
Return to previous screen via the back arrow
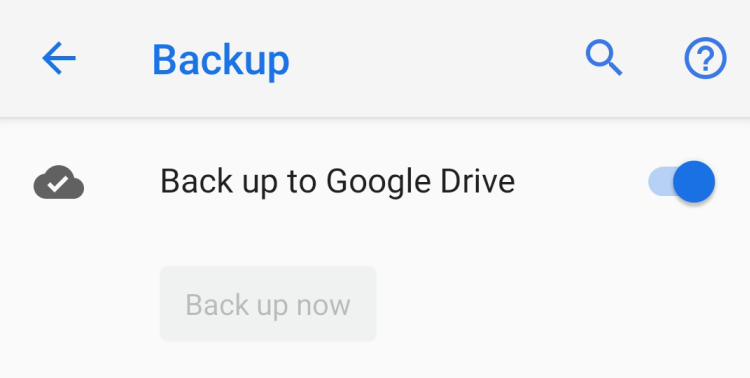59,58
